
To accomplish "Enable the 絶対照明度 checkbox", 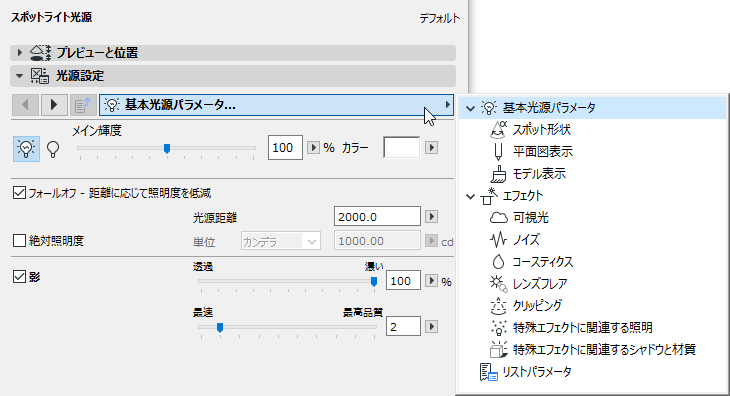I will point(19,241).
